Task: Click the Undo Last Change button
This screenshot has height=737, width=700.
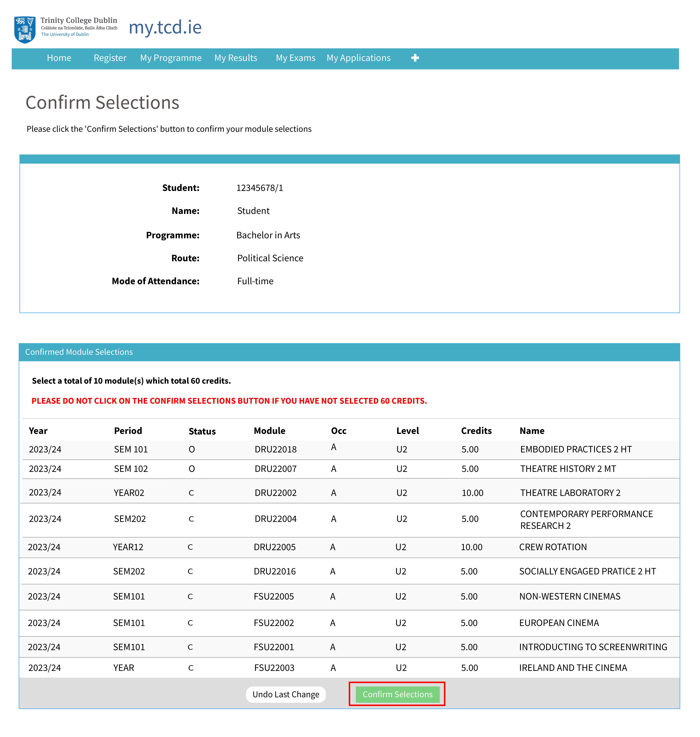Action: tap(286, 694)
